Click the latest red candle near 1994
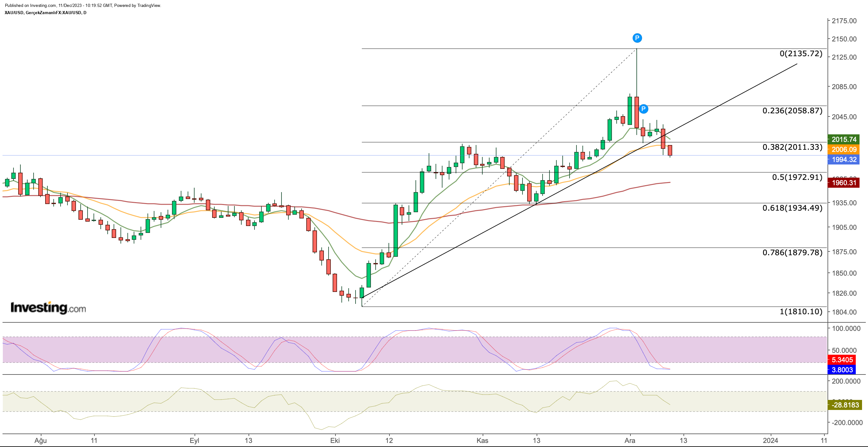Image resolution: width=868 pixels, height=447 pixels. tap(670, 150)
